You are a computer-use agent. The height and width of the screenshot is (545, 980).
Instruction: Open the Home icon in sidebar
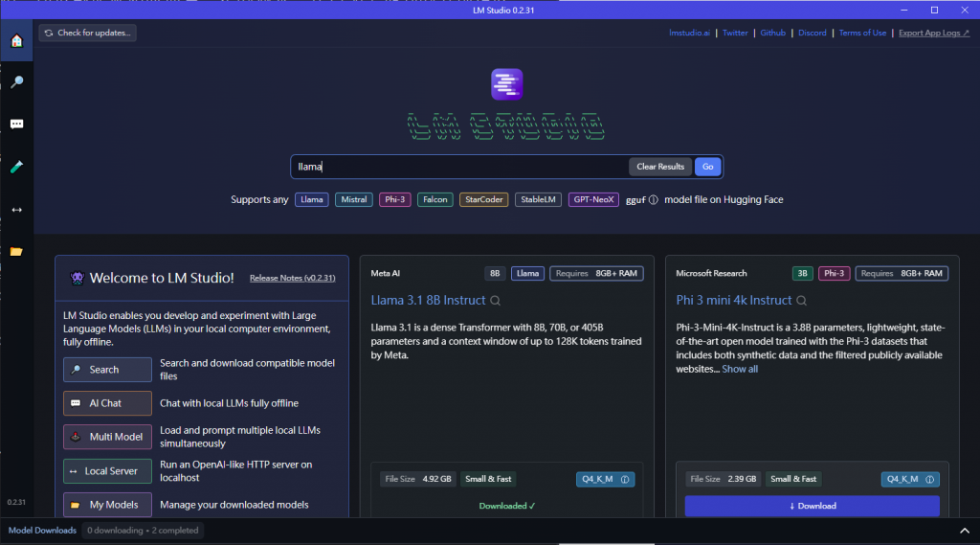coord(17,40)
